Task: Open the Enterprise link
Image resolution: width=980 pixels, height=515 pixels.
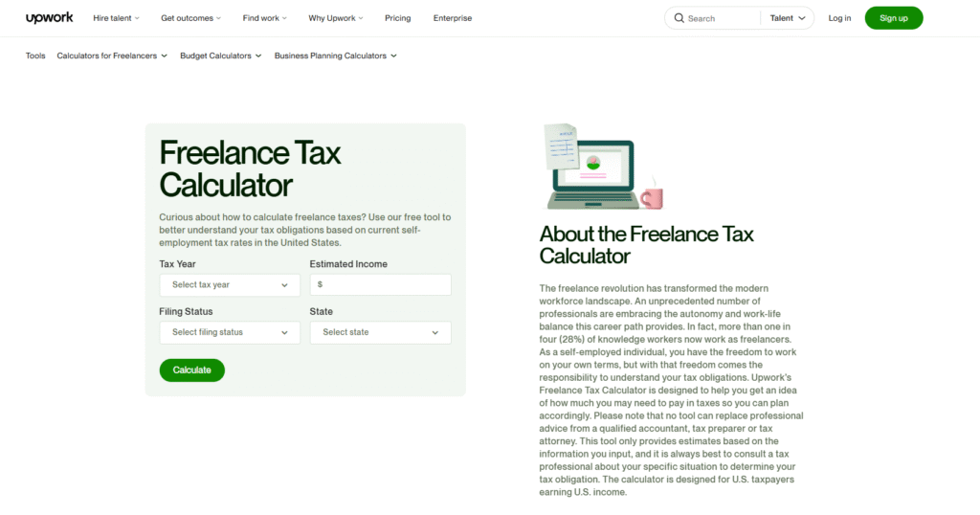Action: [x=453, y=18]
